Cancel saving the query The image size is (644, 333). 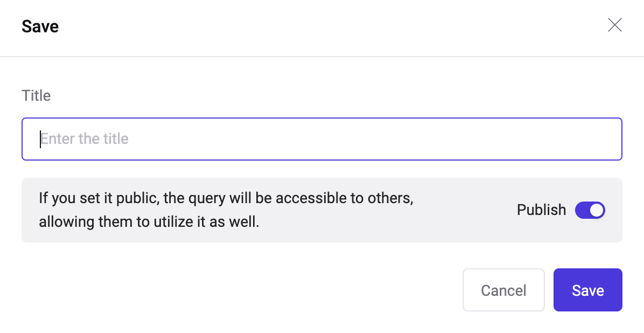click(503, 290)
